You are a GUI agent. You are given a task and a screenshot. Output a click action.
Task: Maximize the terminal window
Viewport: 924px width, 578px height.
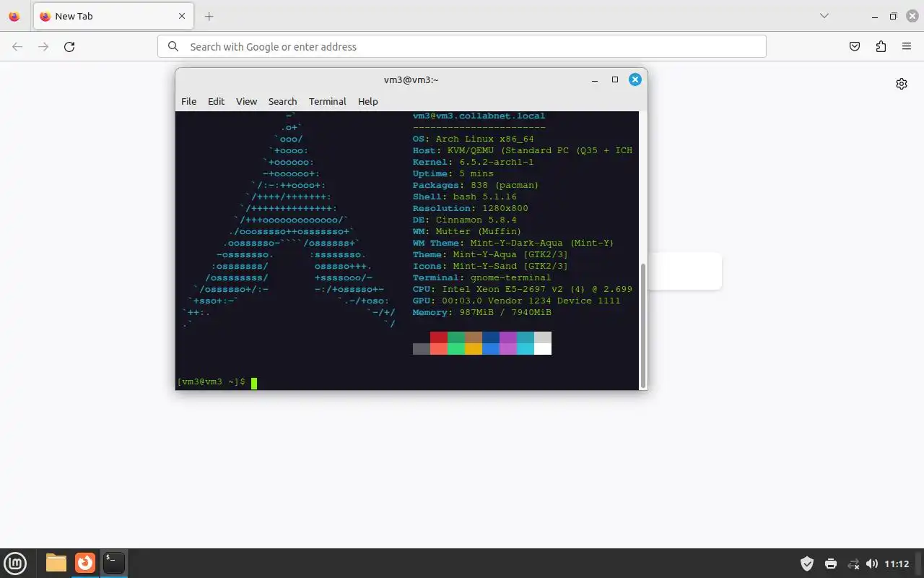[615, 79]
